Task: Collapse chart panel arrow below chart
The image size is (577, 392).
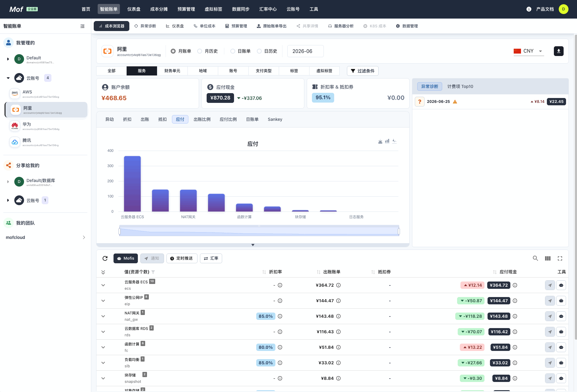Action: (253, 245)
